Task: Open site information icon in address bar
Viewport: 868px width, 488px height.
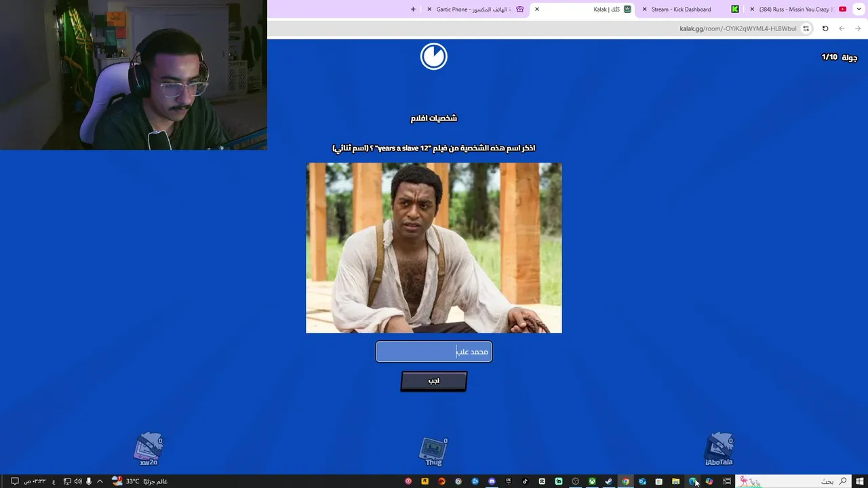Action: (x=806, y=28)
